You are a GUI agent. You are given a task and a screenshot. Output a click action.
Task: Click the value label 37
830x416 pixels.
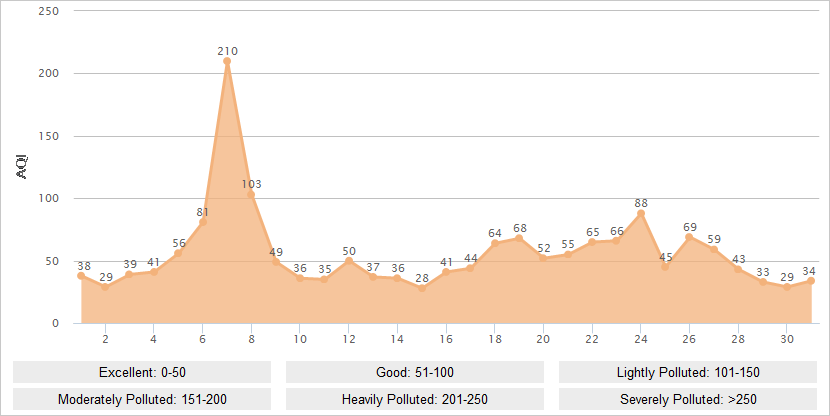pyautogui.click(x=373, y=267)
